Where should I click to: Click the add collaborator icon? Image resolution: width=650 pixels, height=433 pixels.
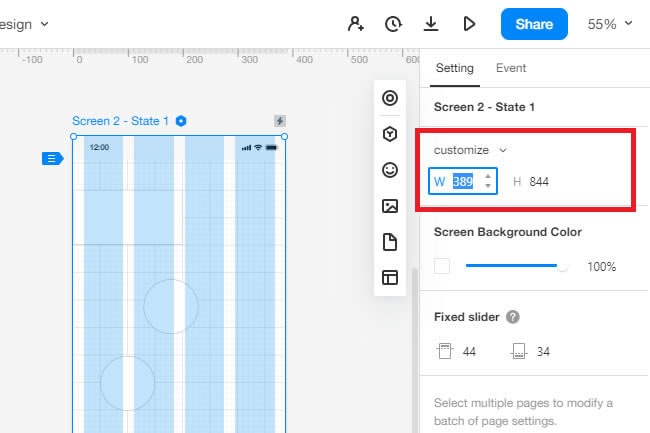pos(356,24)
